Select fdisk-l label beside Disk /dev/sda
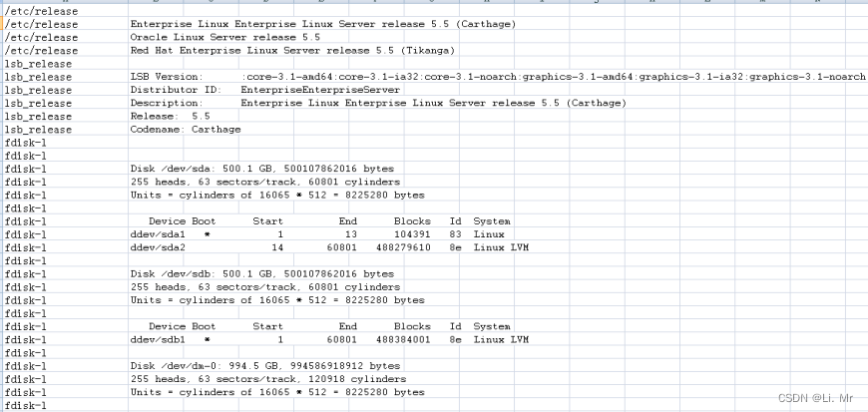The width and height of the screenshot is (868, 412). click(26, 169)
